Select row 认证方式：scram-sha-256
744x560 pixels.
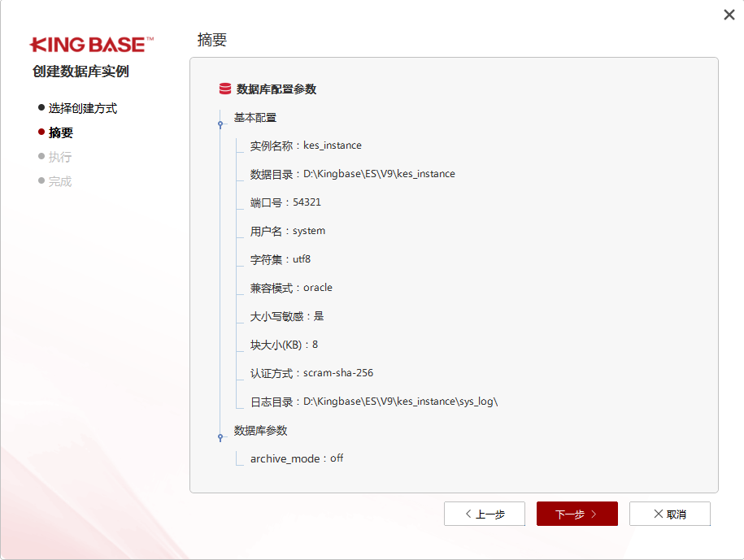click(x=311, y=373)
